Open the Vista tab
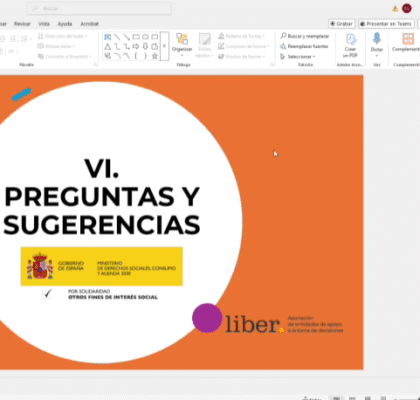This screenshot has width=420, height=400. (44, 24)
